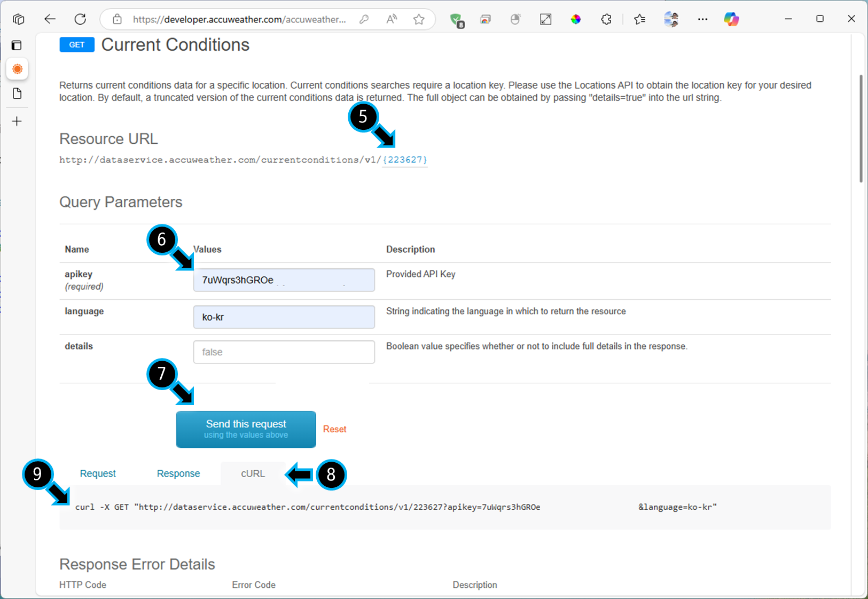This screenshot has width=868, height=599.
Task: Activate the Read aloud icon
Action: 392,19
